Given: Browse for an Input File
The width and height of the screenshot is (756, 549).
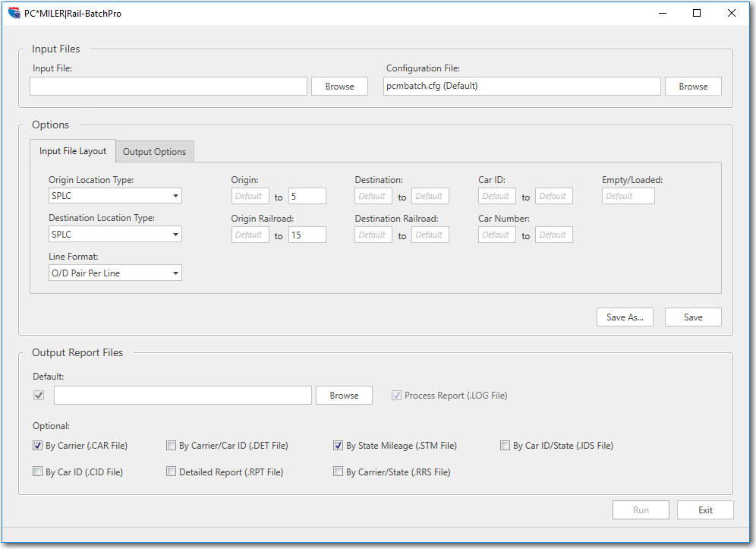Looking at the screenshot, I should click(x=339, y=87).
